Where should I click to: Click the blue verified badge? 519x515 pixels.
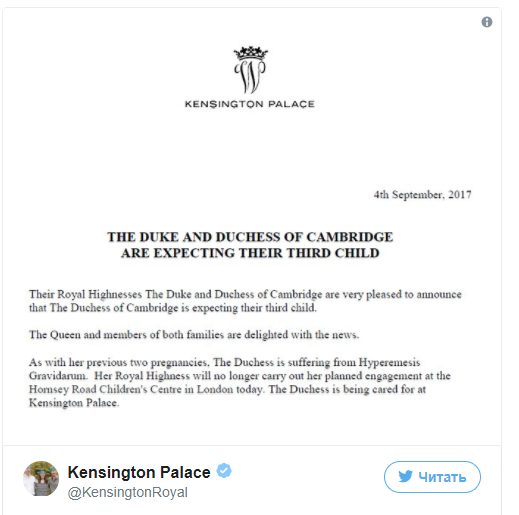tap(224, 471)
